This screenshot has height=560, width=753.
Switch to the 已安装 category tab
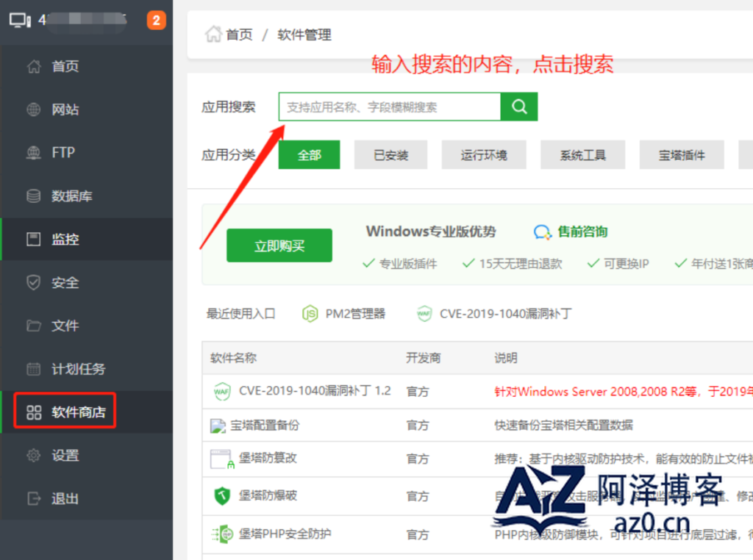click(391, 154)
